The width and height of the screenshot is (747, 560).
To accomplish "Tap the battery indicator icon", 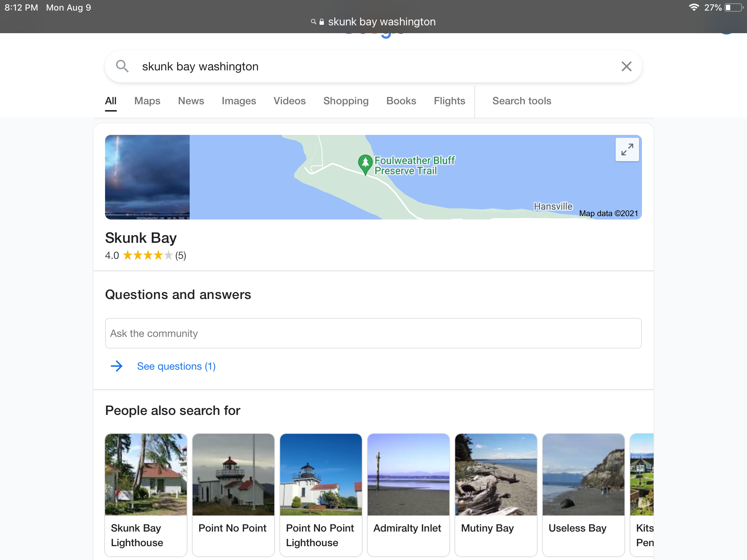I will click(734, 7).
